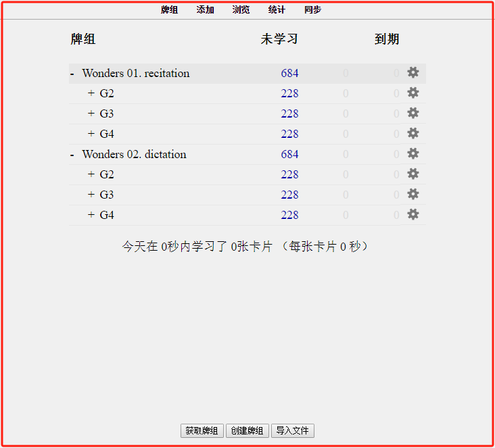Image resolution: width=495 pixels, height=448 pixels.
Task: Collapse the Wonders 01. recitation deck
Action: pyautogui.click(x=72, y=74)
